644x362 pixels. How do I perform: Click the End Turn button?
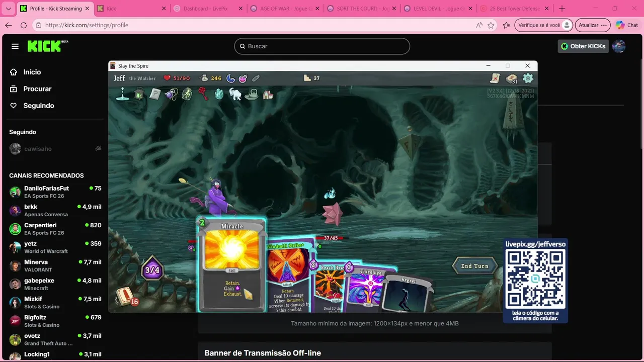point(475,266)
